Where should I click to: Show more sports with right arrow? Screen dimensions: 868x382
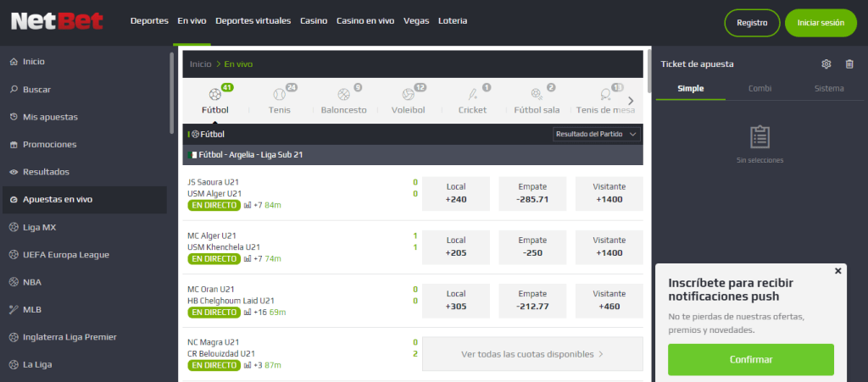[631, 101]
